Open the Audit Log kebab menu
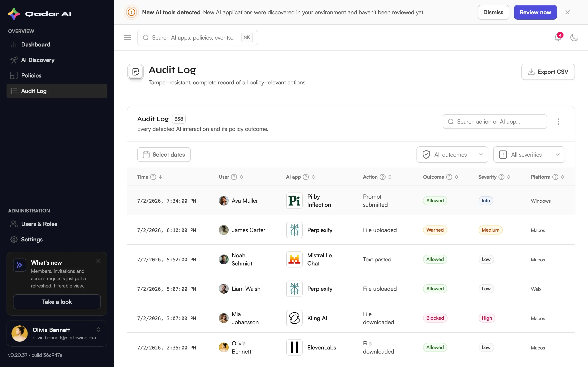The width and height of the screenshot is (588, 367). pyautogui.click(x=558, y=122)
